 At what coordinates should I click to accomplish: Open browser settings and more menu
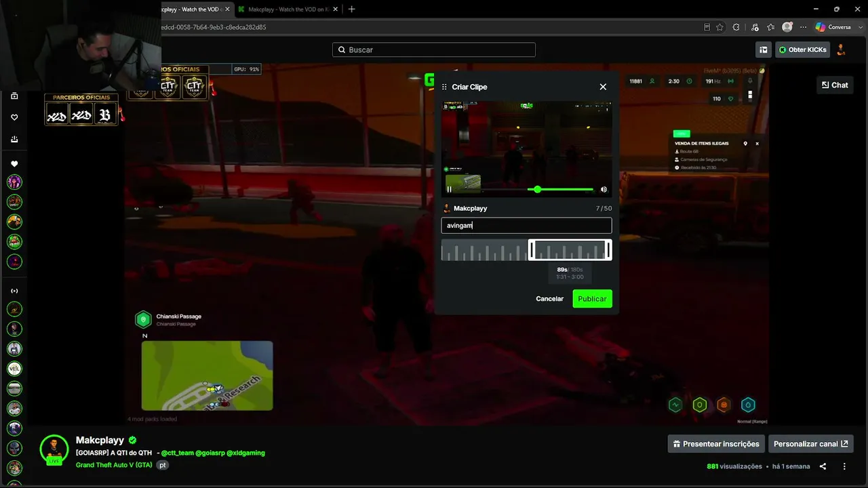tap(804, 27)
